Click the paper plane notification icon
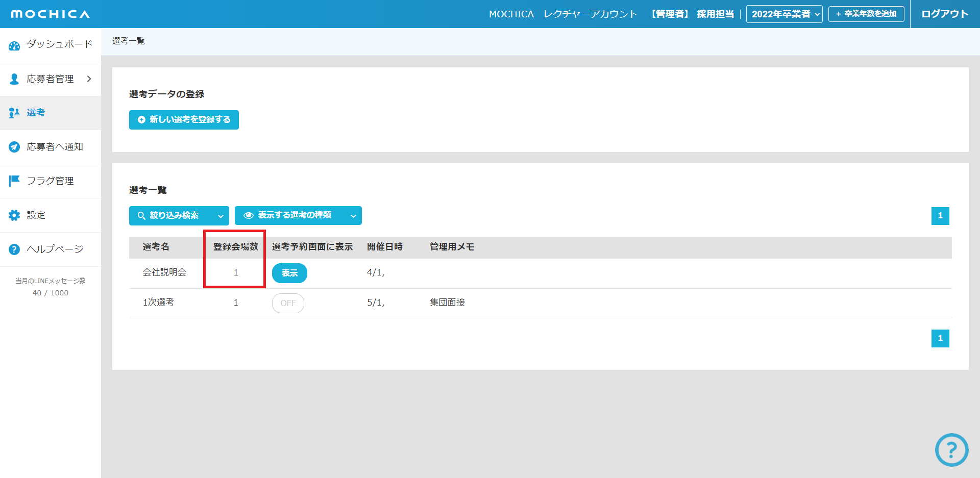The height and width of the screenshot is (478, 980). pos(14,147)
